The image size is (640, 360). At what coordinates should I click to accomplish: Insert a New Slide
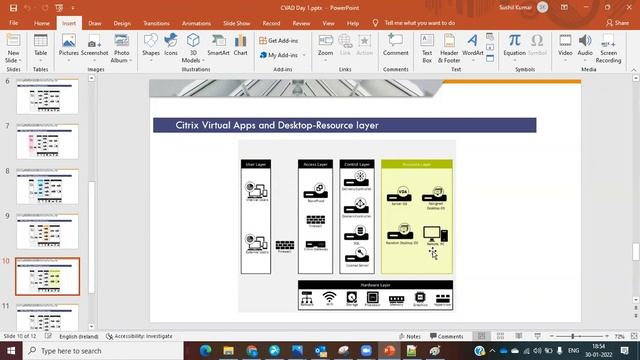[13, 48]
